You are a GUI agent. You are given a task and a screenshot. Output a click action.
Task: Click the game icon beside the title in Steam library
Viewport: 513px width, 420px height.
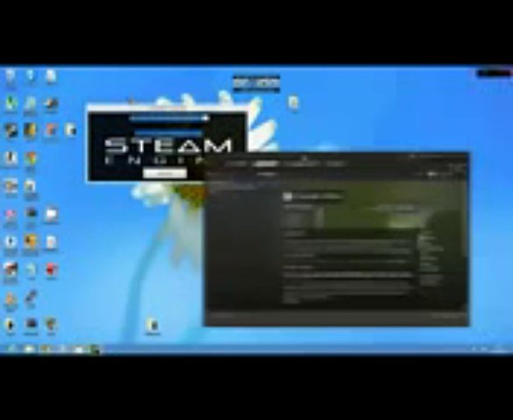tap(287, 197)
